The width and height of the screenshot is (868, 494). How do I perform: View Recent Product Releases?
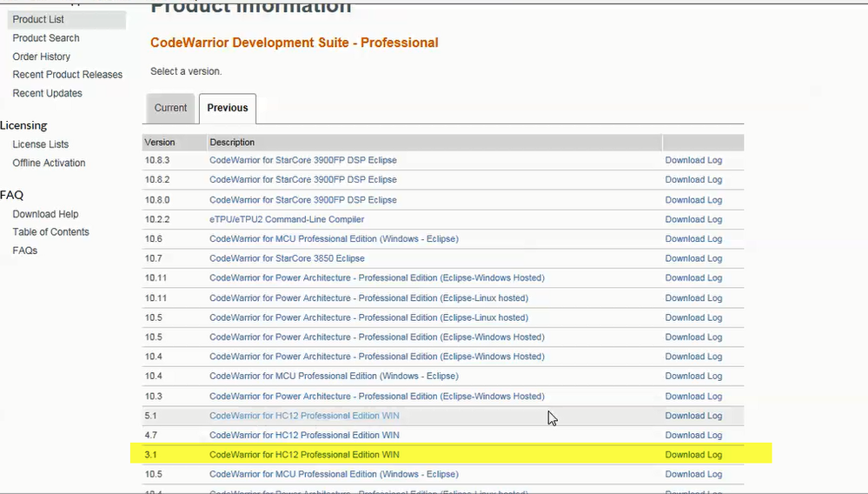(68, 75)
